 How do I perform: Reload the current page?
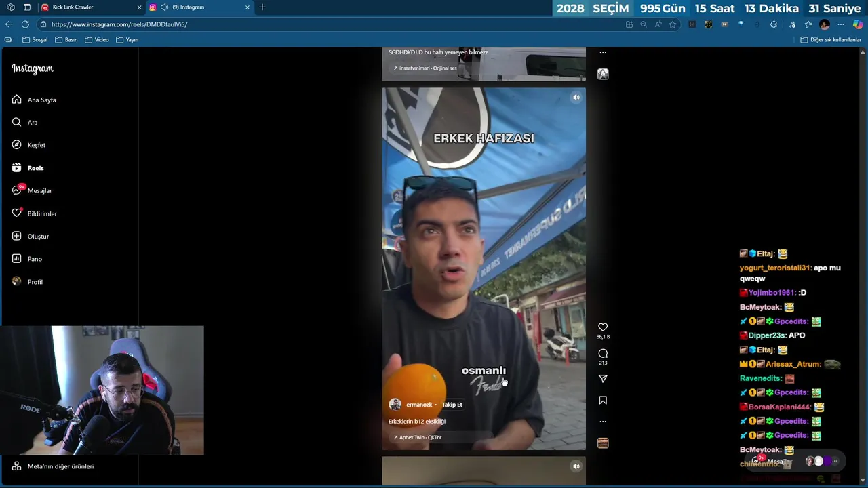[25, 24]
